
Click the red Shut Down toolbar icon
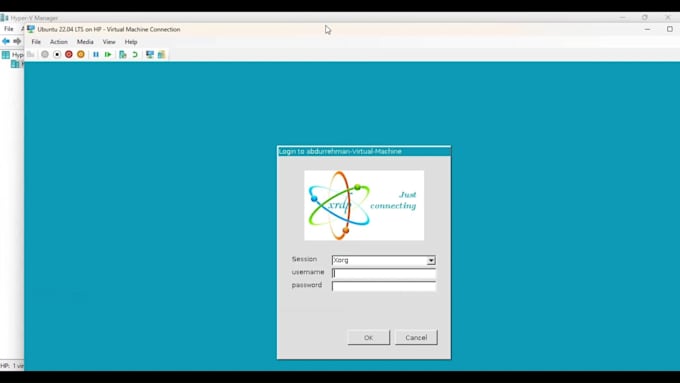[x=69, y=55]
